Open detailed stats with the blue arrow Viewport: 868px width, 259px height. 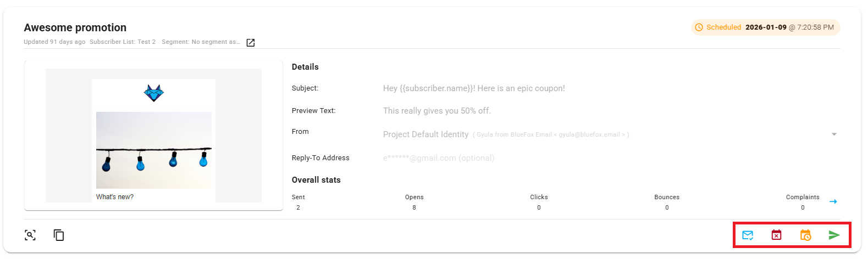(x=833, y=202)
